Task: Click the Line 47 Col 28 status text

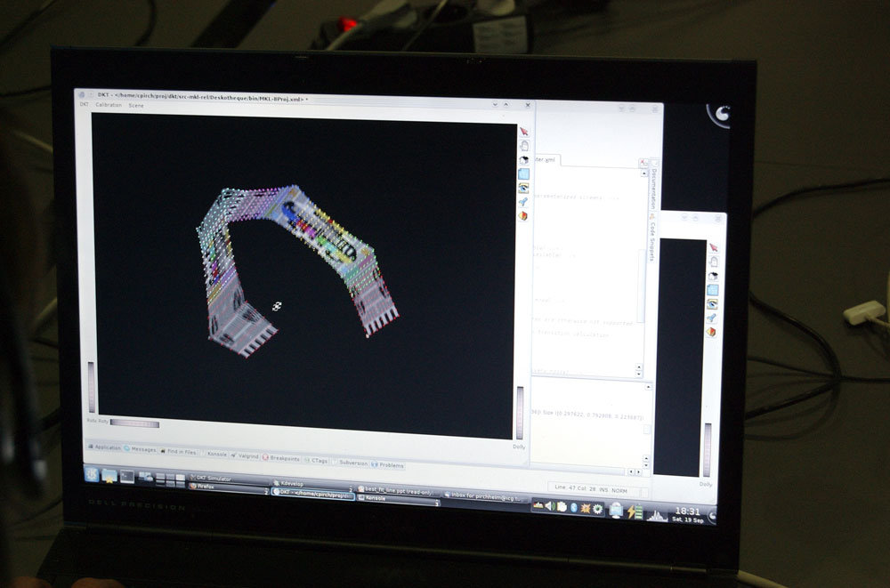Action: pos(574,488)
